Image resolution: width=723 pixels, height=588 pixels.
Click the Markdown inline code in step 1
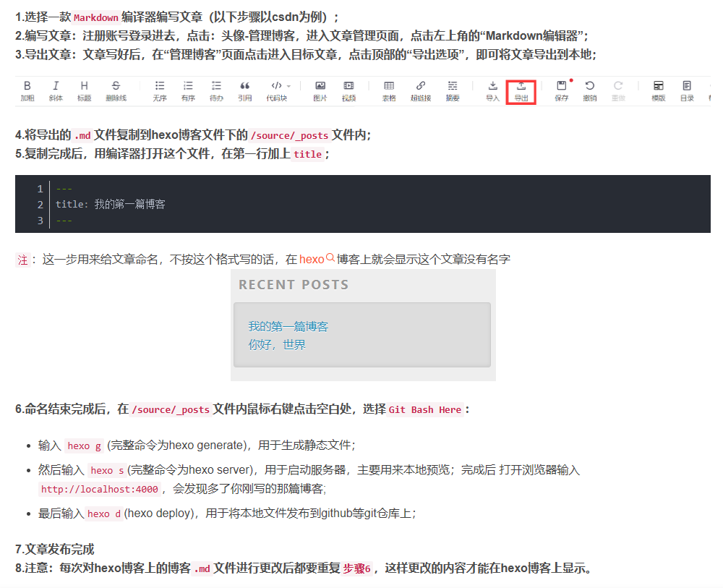click(96, 17)
